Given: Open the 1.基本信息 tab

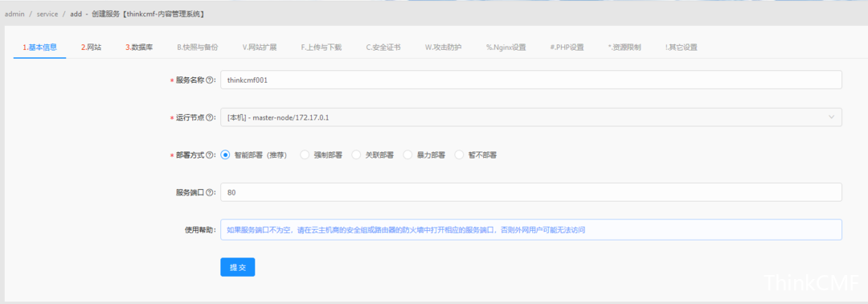Looking at the screenshot, I should point(39,47).
